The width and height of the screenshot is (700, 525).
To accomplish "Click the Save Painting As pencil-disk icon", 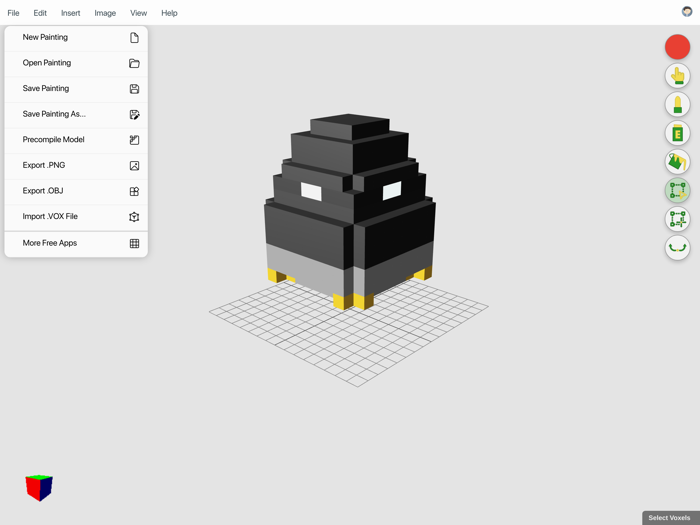I will coord(134,114).
